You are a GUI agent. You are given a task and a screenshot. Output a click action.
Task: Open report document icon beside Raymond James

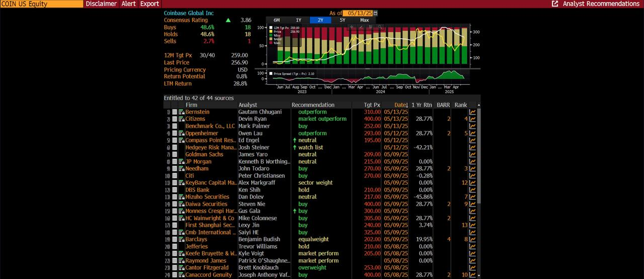coord(182,260)
